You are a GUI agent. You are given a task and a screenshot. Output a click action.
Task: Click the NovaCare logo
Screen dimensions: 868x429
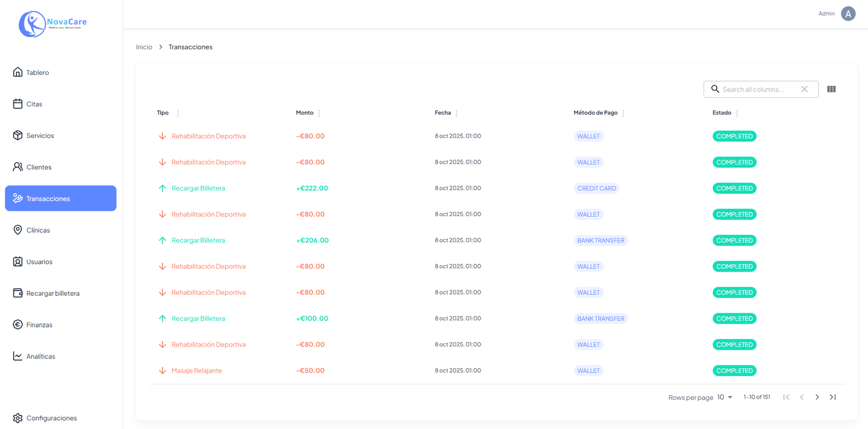click(x=53, y=24)
